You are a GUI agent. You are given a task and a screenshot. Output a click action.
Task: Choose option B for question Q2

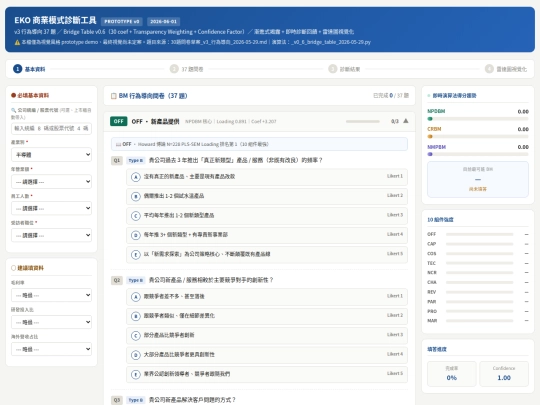click(267, 316)
